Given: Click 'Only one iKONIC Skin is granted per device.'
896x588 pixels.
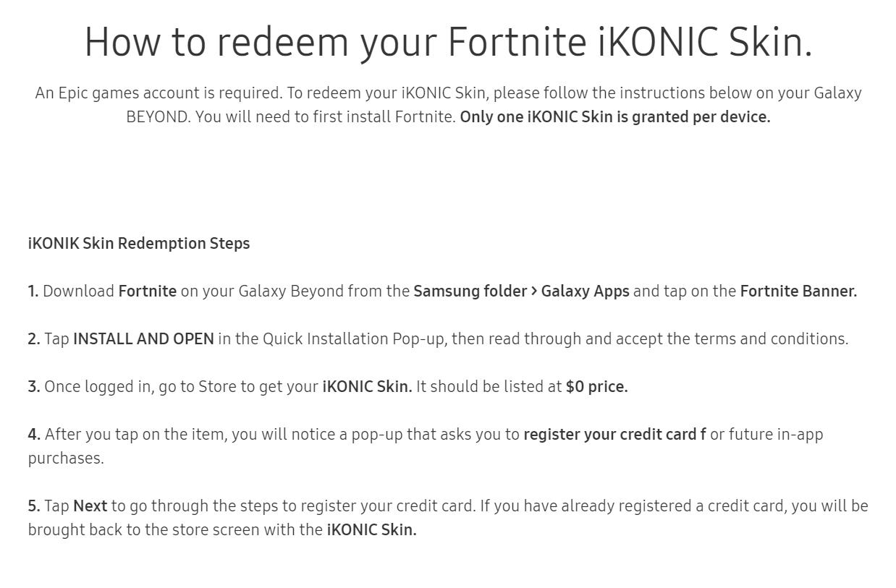Looking at the screenshot, I should 615,116.
